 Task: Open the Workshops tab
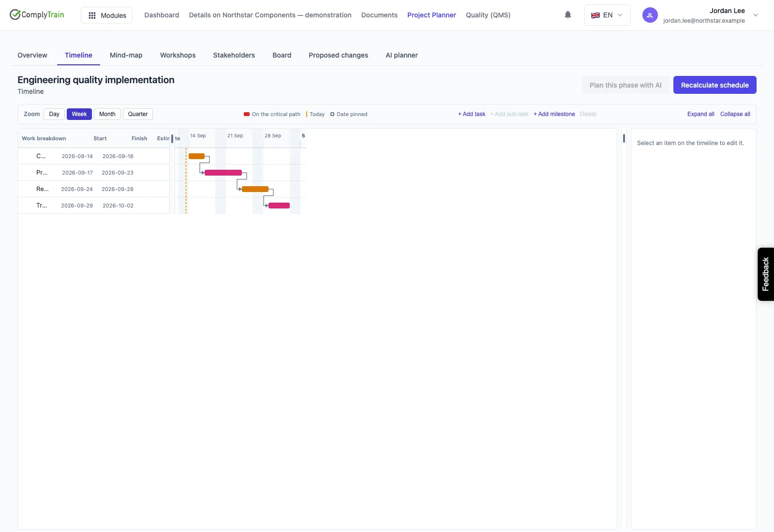pos(178,55)
